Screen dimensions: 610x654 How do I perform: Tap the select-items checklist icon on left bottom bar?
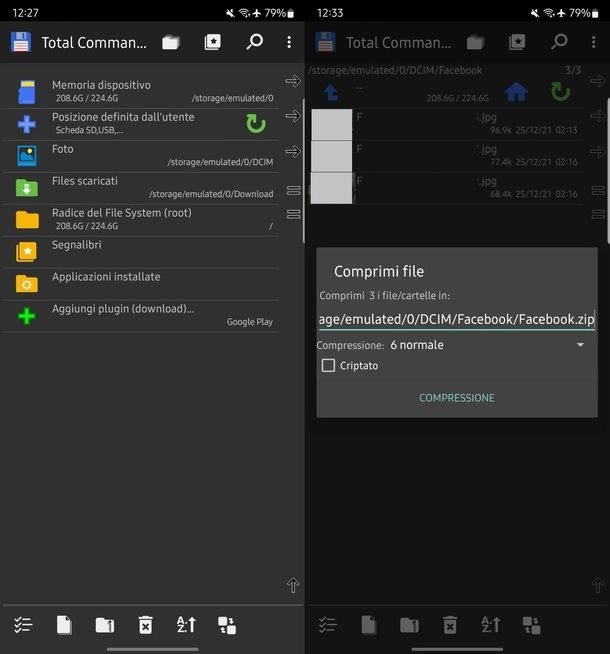coord(23,625)
